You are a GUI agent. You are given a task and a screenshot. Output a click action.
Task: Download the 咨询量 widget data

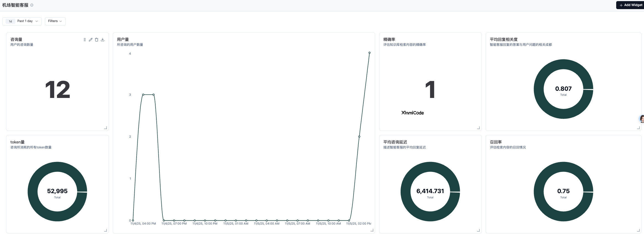(x=103, y=40)
